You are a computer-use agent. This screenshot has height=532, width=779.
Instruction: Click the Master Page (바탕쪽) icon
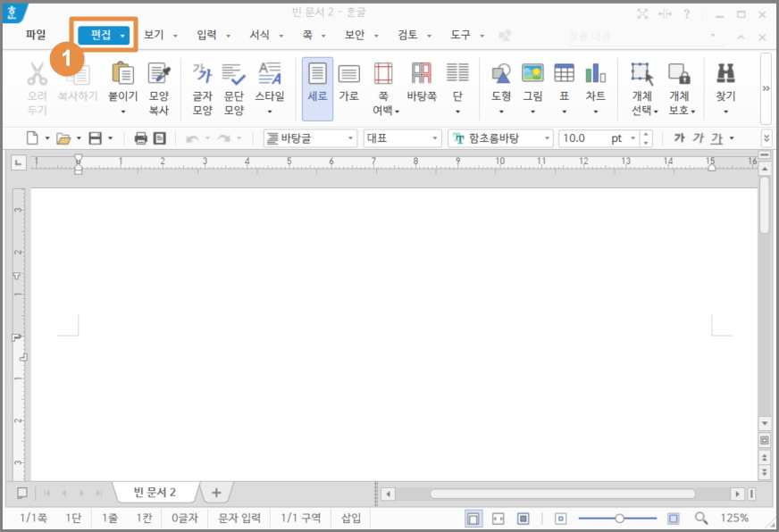(422, 73)
